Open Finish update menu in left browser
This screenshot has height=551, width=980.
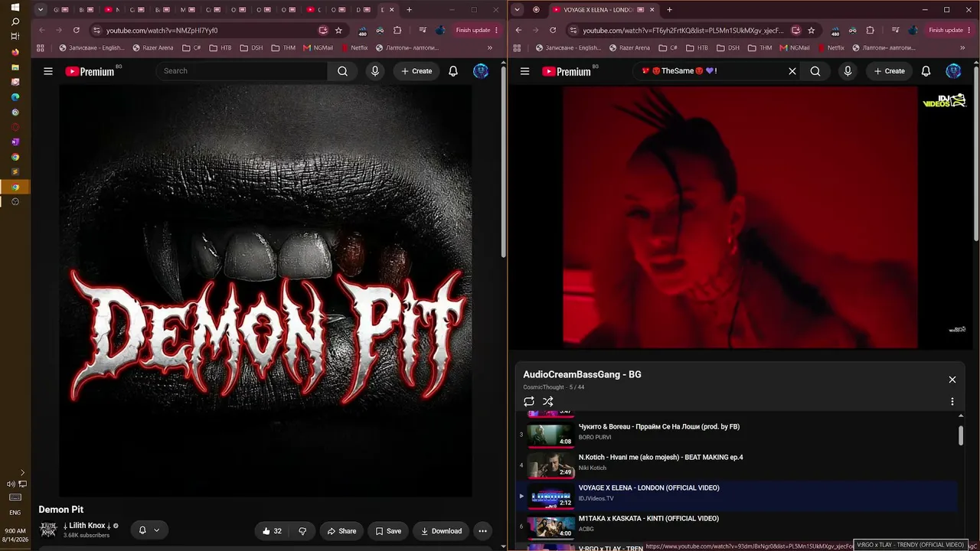tap(477, 31)
